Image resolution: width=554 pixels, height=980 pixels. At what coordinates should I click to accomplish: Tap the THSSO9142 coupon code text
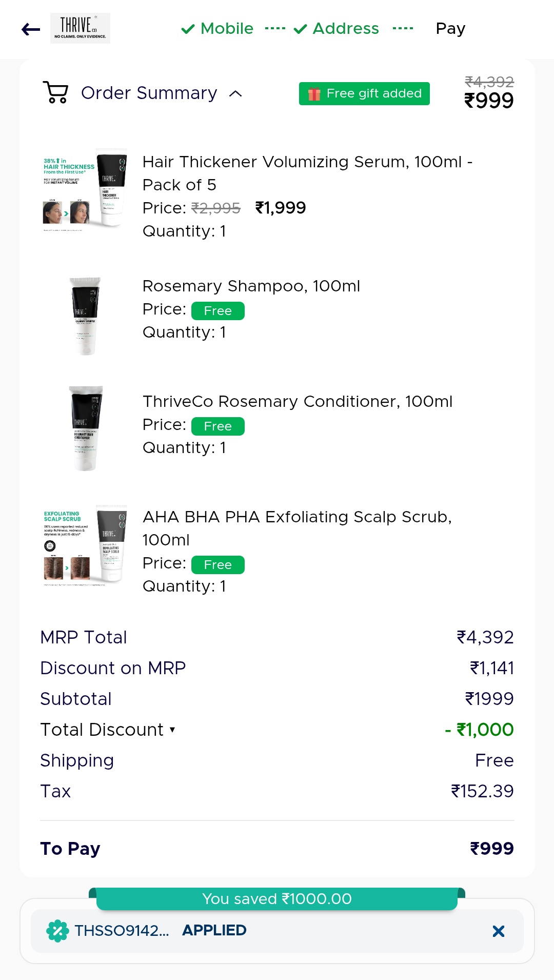122,931
